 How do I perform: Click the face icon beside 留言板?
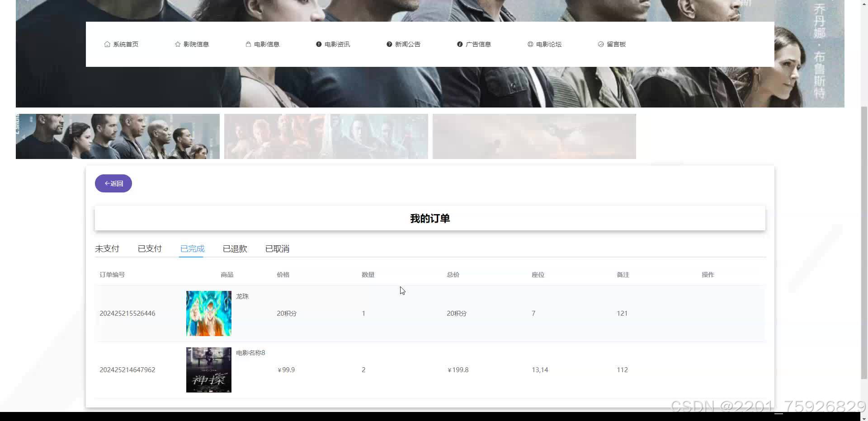tap(601, 44)
